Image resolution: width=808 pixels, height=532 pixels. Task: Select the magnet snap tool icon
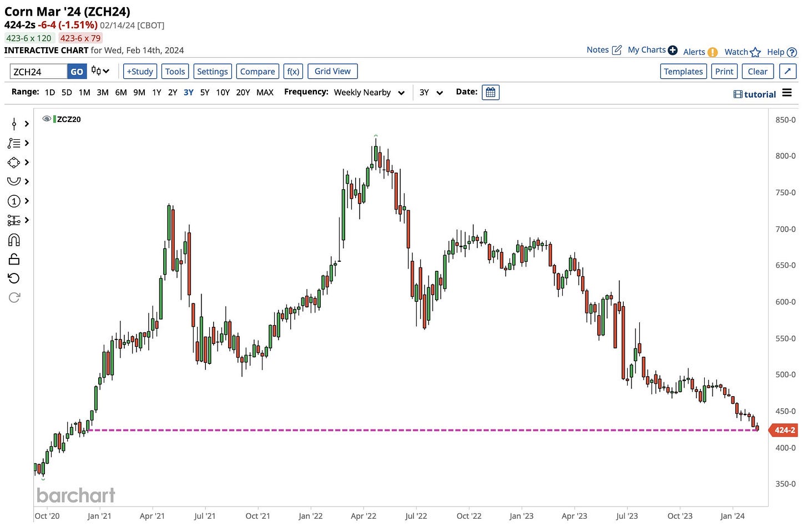pyautogui.click(x=14, y=240)
